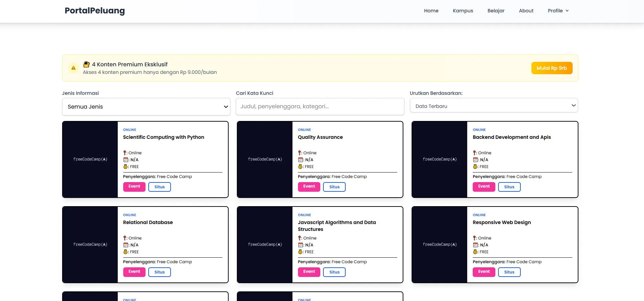Open the About navigation item
The height and width of the screenshot is (301, 644).
pyautogui.click(x=526, y=11)
